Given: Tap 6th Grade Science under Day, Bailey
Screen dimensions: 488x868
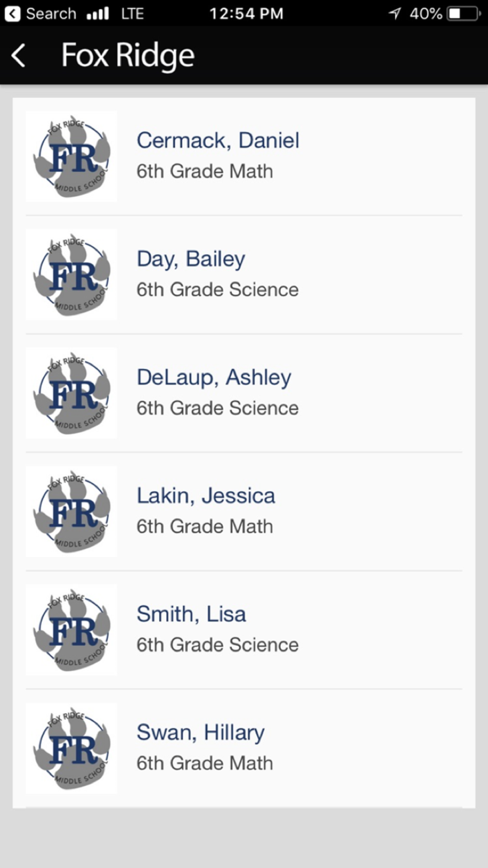Looking at the screenshot, I should [217, 289].
